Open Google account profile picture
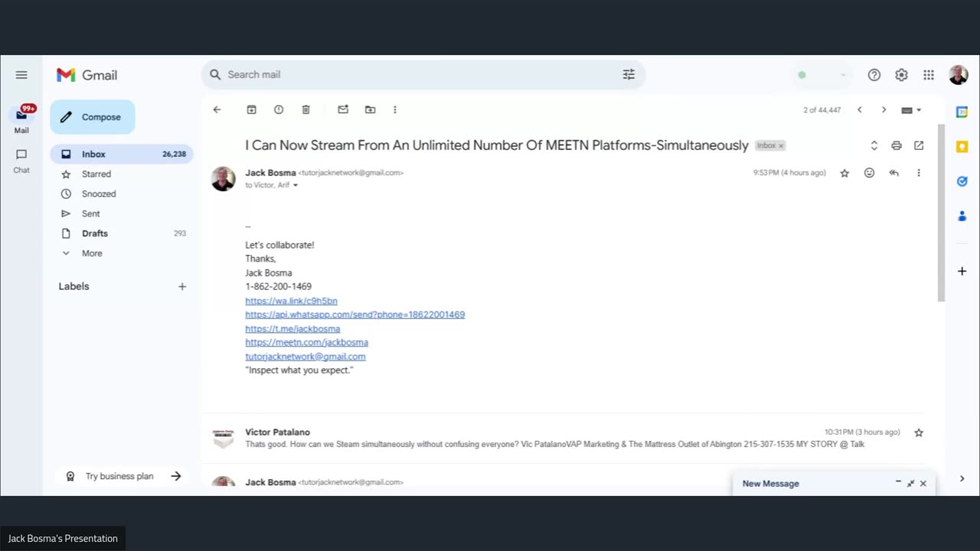Viewport: 980px width, 551px height. (x=958, y=75)
